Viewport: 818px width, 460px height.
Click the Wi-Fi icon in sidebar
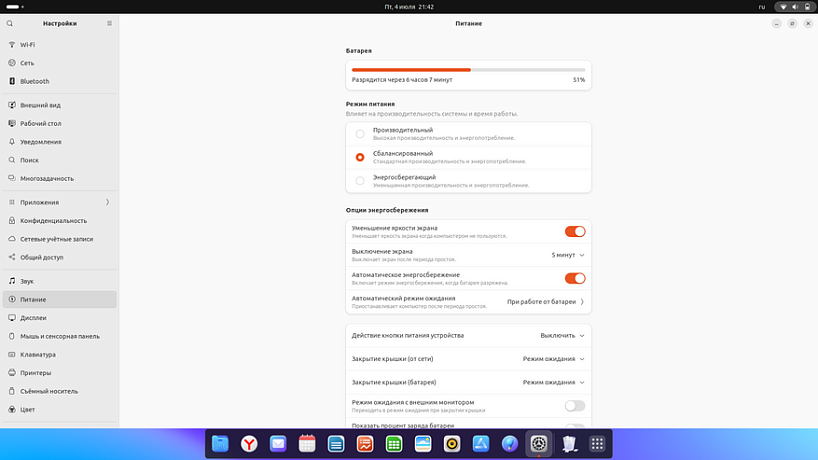(x=11, y=45)
